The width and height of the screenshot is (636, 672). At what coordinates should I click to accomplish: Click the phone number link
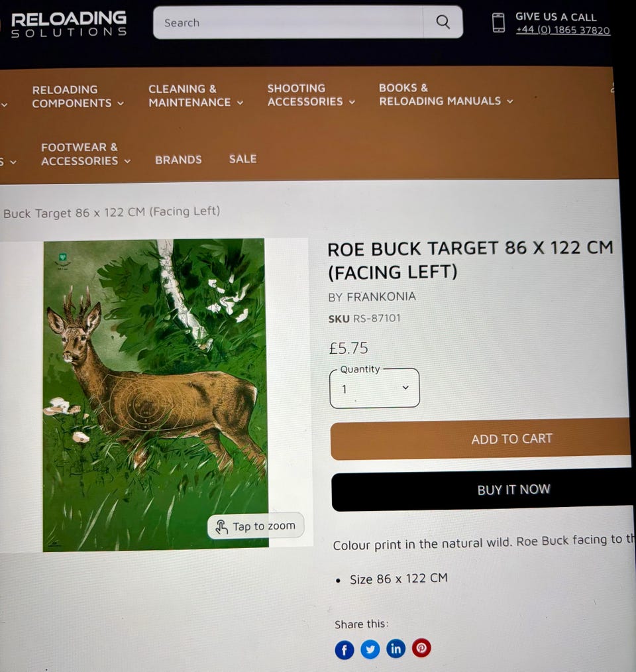point(562,30)
